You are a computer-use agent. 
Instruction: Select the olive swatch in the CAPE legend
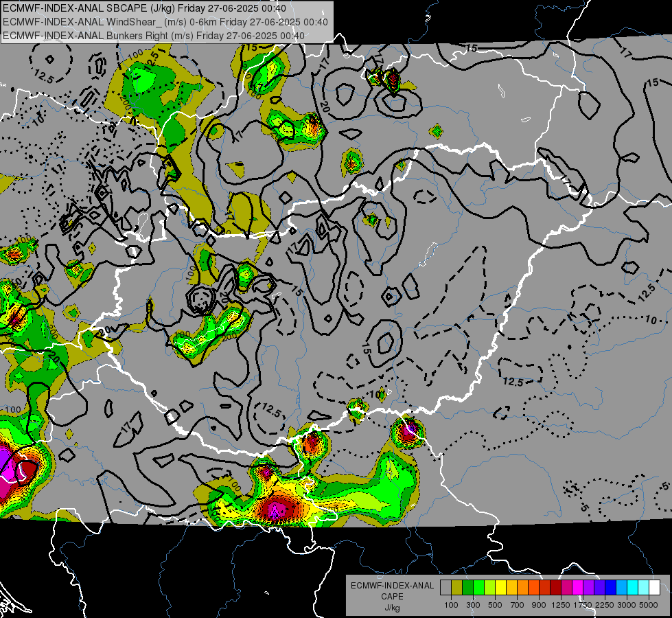point(457,588)
